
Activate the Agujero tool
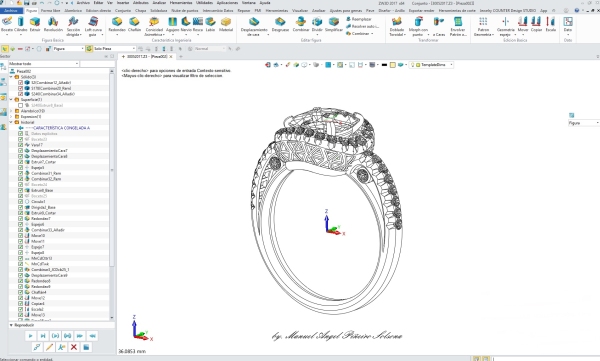173,23
